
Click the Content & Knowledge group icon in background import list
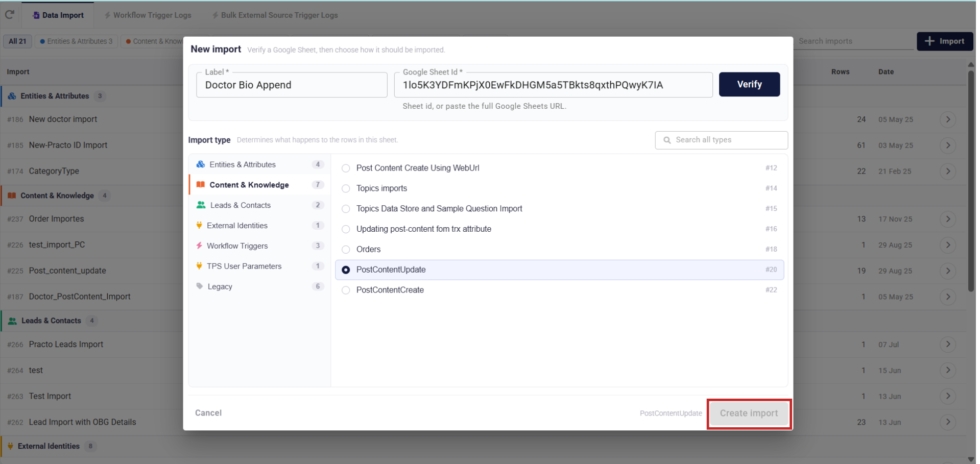coord(12,196)
